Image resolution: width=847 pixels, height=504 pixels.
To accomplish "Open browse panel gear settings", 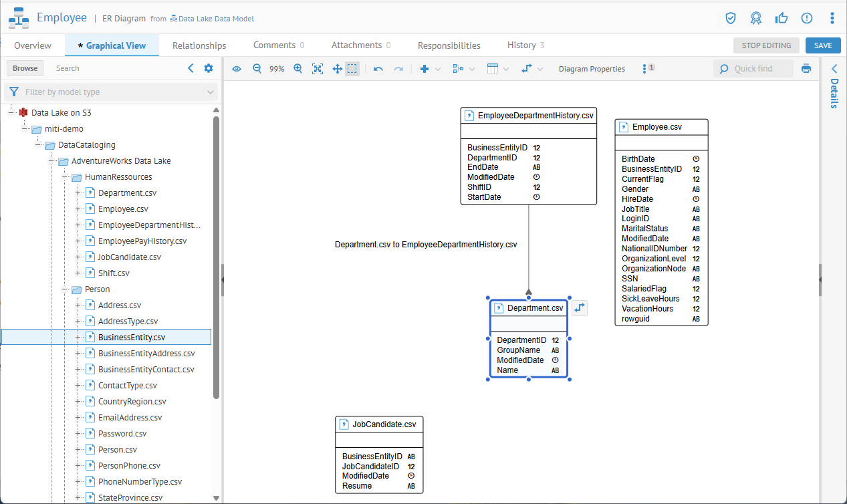I will (x=209, y=68).
